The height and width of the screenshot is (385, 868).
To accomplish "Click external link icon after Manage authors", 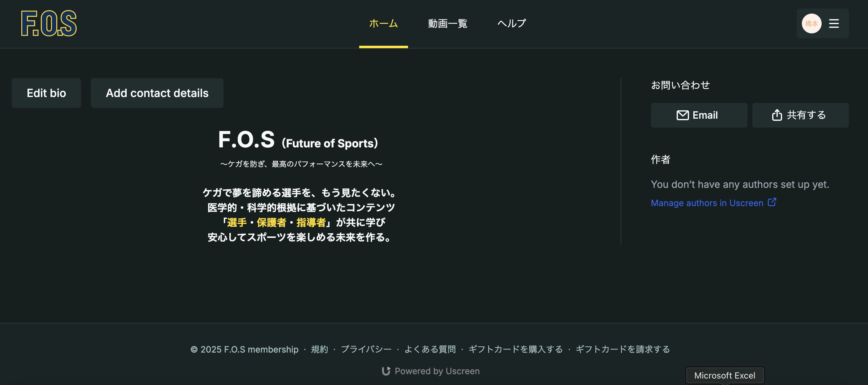I will [772, 202].
